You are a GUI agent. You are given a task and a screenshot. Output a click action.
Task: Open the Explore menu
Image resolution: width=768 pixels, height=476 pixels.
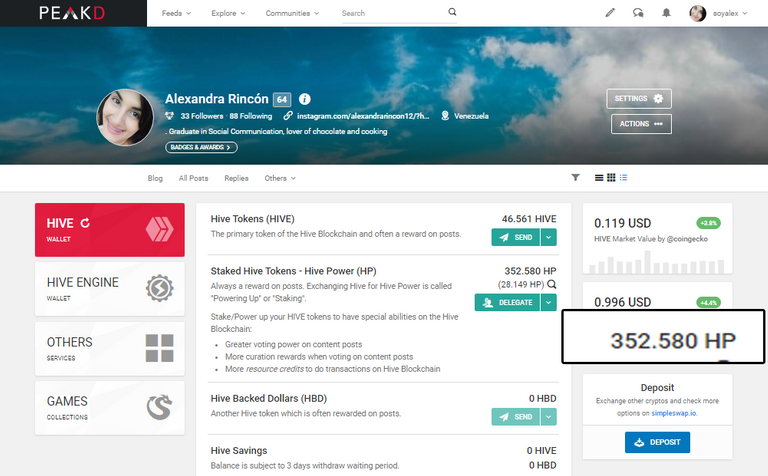point(228,13)
